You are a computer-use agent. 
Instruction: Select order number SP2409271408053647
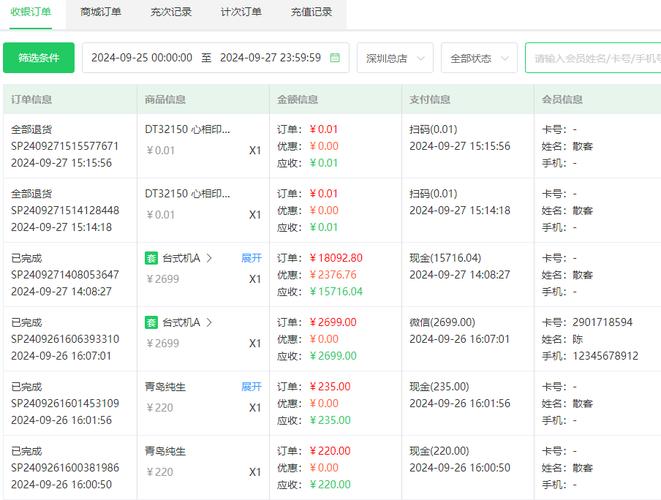click(65, 275)
